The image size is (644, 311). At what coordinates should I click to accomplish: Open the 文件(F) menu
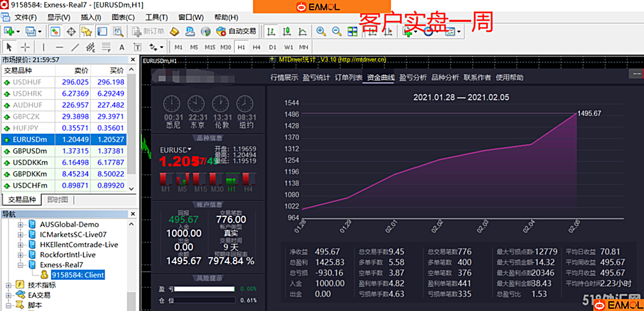click(x=25, y=17)
